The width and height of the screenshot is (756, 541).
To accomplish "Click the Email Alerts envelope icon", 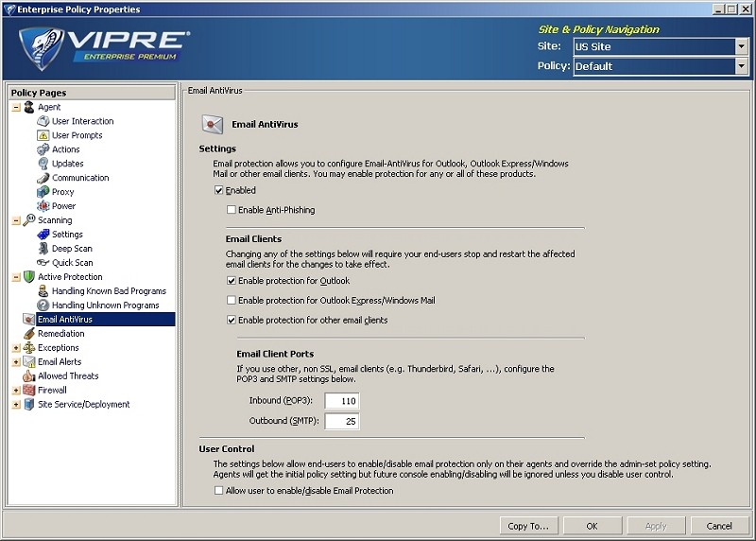I will [28, 361].
